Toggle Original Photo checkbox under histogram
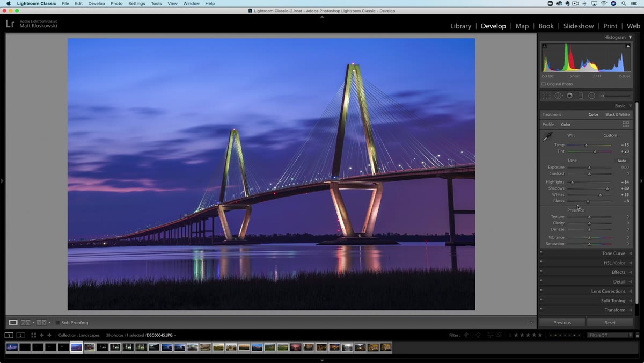 pos(544,84)
